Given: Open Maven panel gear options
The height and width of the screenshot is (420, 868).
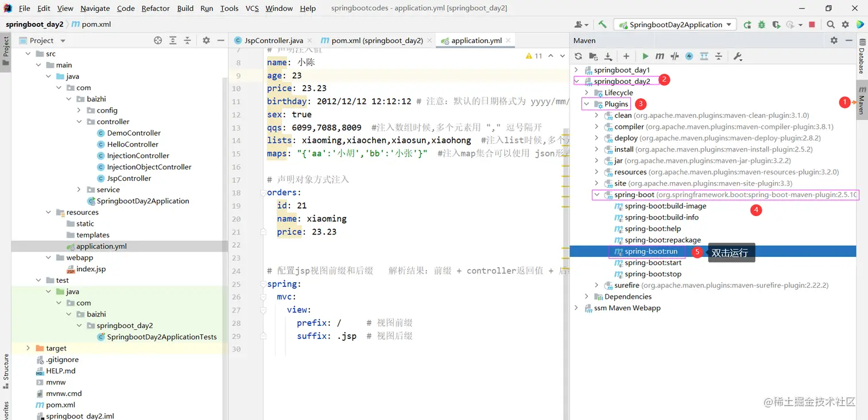Looking at the screenshot, I should pos(834,40).
